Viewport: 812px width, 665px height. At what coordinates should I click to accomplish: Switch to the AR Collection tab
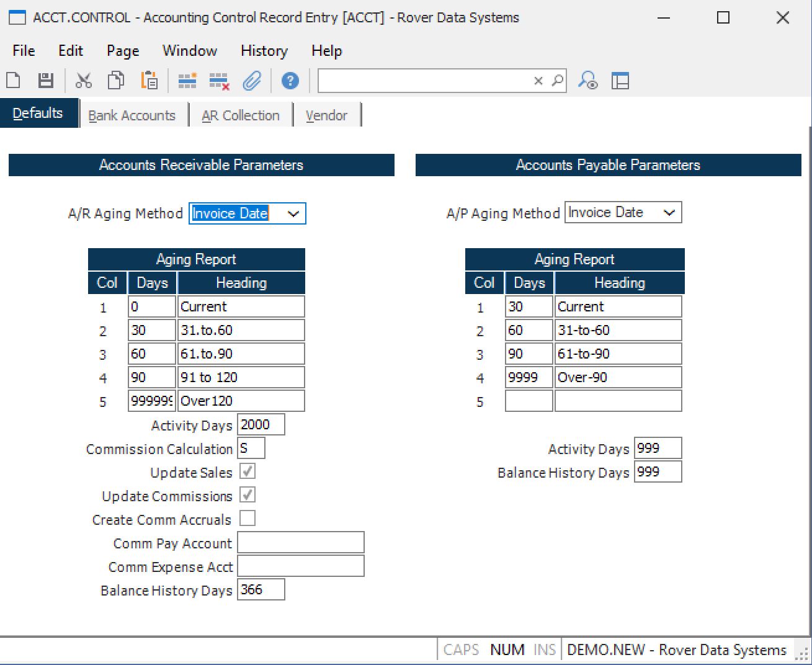coord(241,115)
